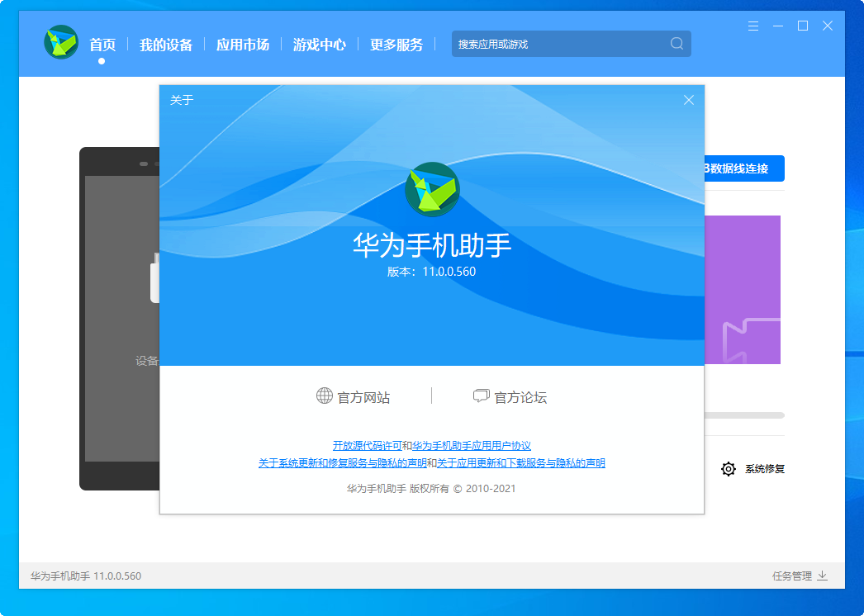Viewport: 864px width, 616px height.
Task: Open the 首页 tab
Action: (102, 45)
